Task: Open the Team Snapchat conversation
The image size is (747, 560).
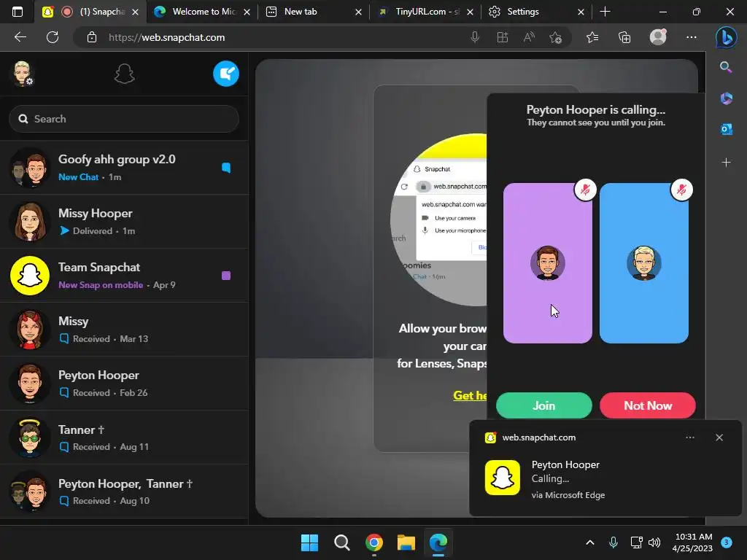Action: click(x=124, y=276)
